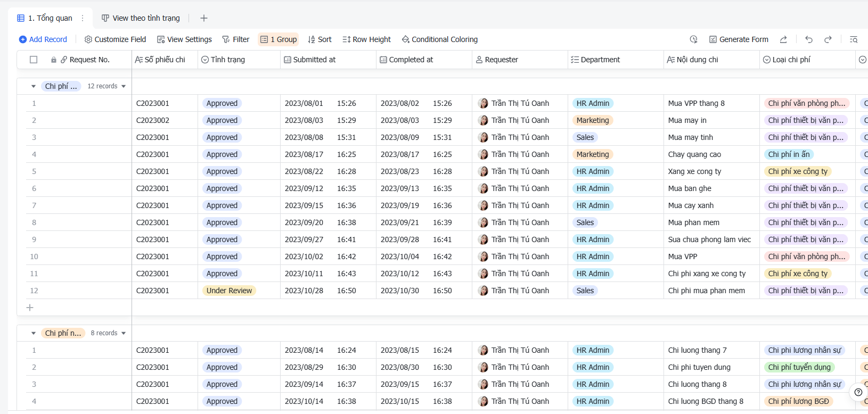Viewport: 868px width, 414px height.
Task: Click the Chi luong BGD thang 8 cell
Action: (711, 401)
